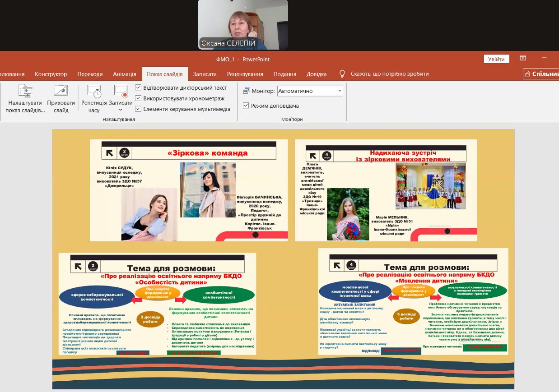Open the 'Налаштувати показ слайдів' setup icon
559x392 pixels.
[x=25, y=92]
